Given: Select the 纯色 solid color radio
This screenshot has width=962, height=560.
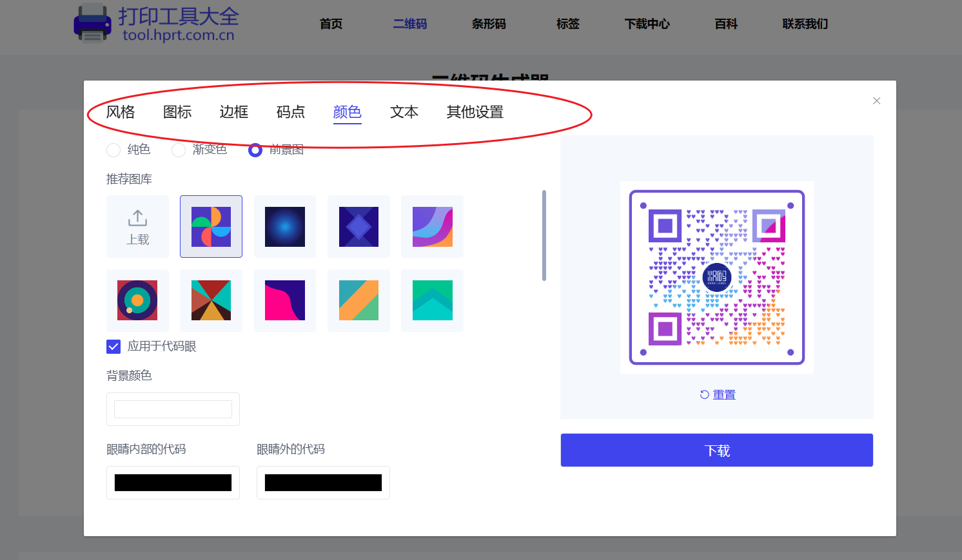Looking at the screenshot, I should pos(113,150).
